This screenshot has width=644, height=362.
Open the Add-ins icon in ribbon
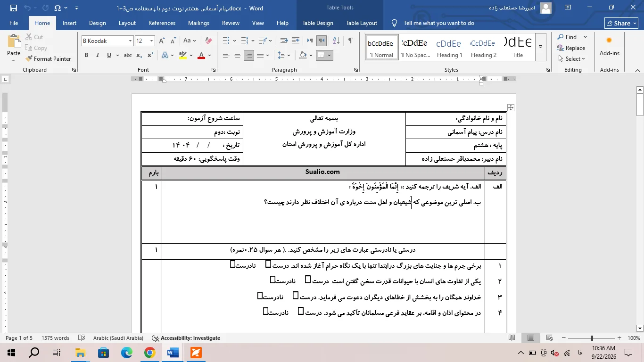609,46
